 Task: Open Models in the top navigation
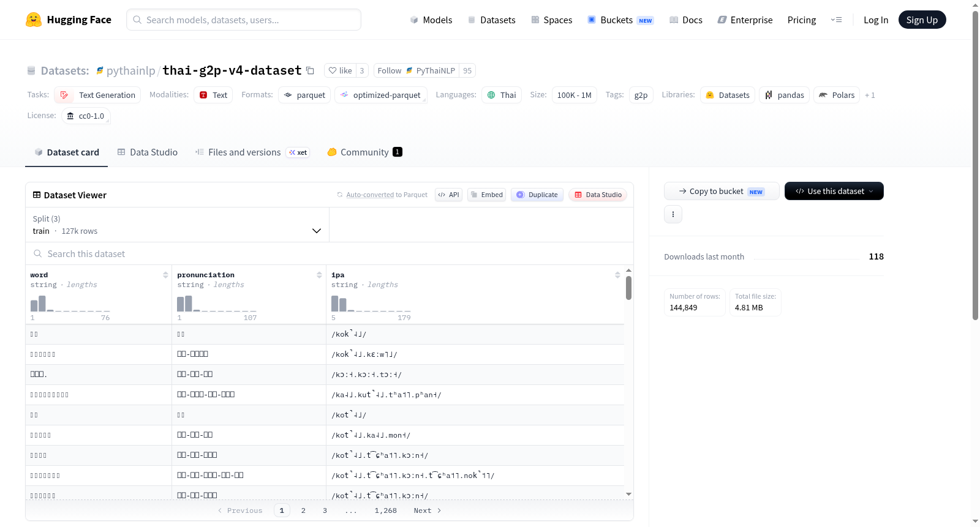[x=431, y=20]
